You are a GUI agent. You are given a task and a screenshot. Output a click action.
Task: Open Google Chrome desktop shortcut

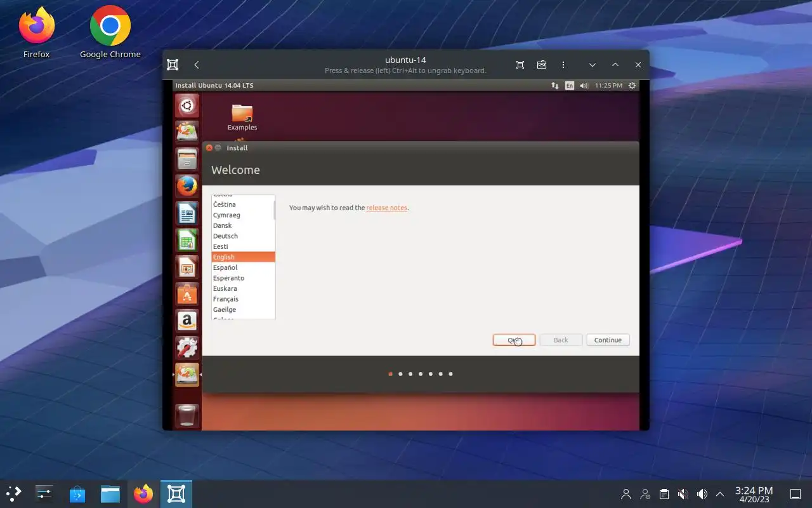pyautogui.click(x=110, y=32)
